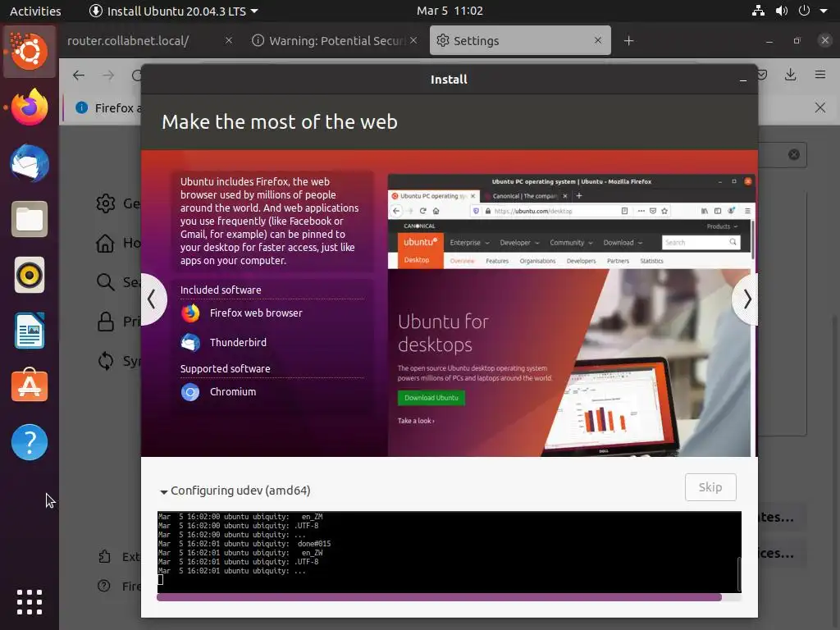Image resolution: width=840 pixels, height=630 pixels.
Task: Close the Settings tab
Action: (598, 40)
